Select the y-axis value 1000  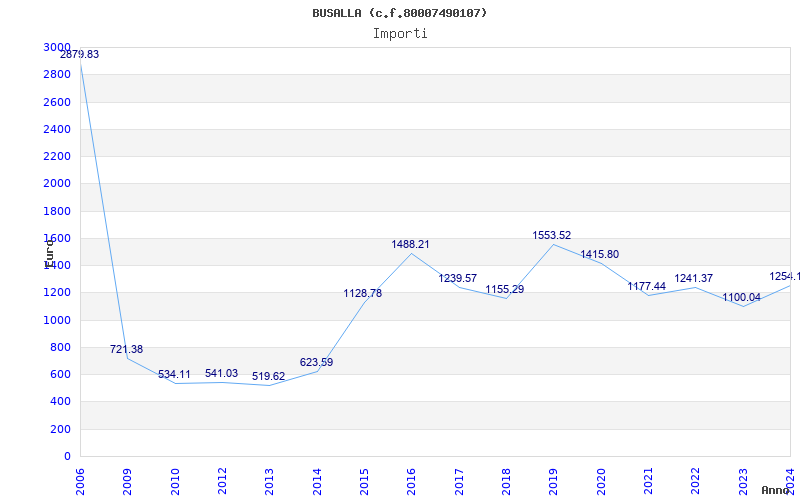pos(57,320)
